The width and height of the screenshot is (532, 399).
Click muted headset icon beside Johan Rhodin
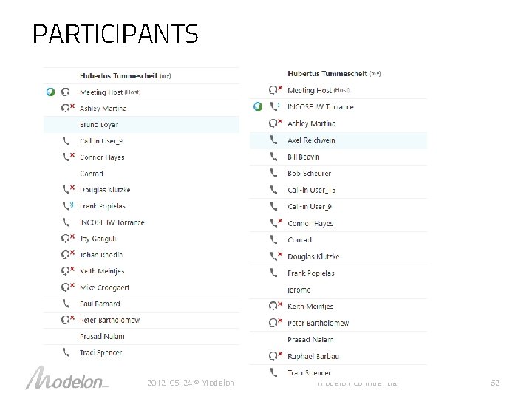68,255
